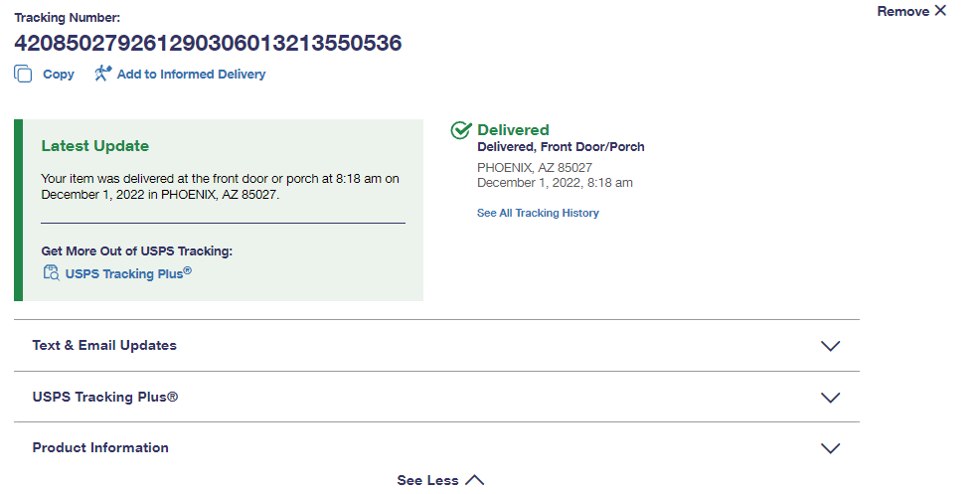Click the Product Information heading
This screenshot has width=980, height=494.
(100, 448)
